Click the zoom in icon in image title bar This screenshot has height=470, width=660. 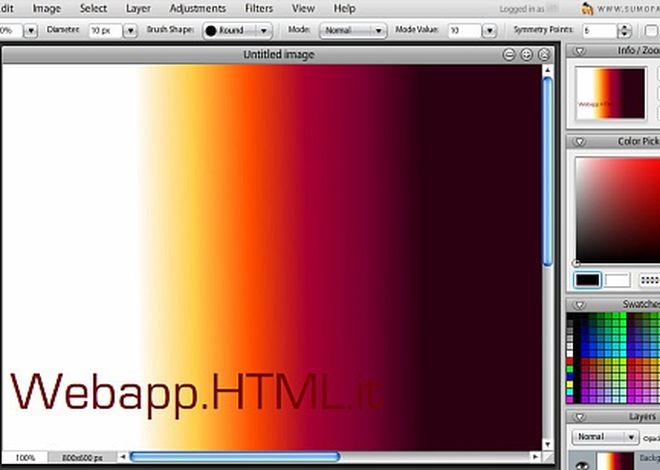tap(527, 55)
